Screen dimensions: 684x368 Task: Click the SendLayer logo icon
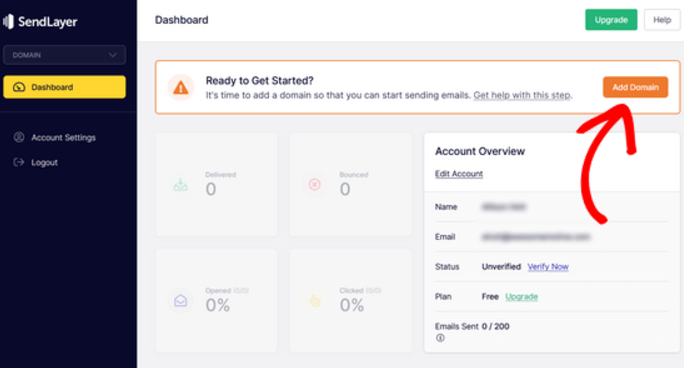point(8,21)
